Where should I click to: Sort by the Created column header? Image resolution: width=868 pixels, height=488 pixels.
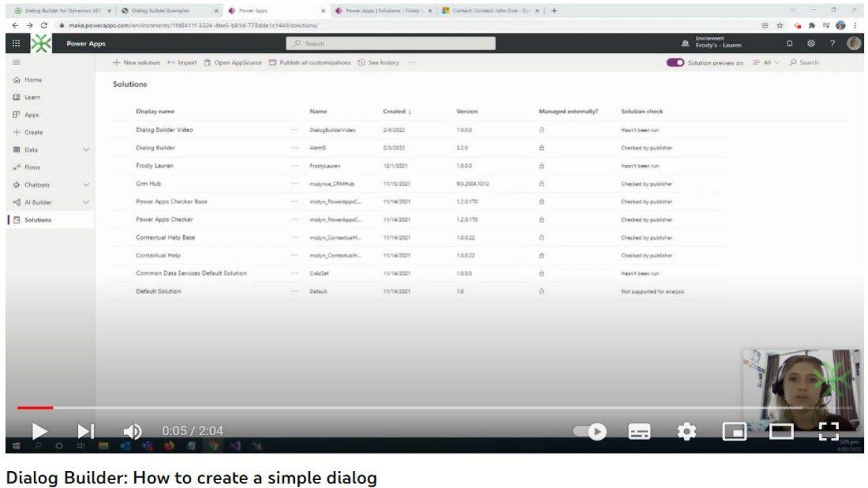tap(397, 111)
